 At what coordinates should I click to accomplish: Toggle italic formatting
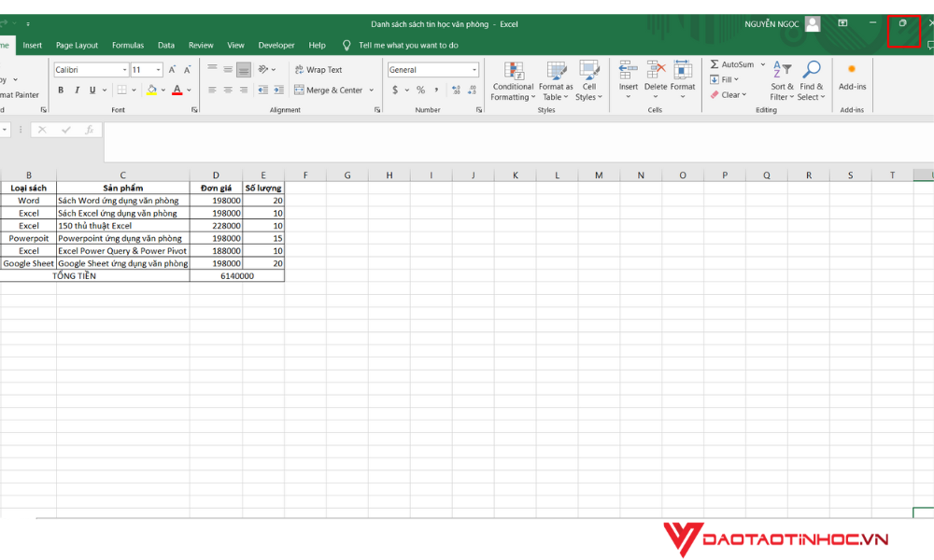(77, 90)
